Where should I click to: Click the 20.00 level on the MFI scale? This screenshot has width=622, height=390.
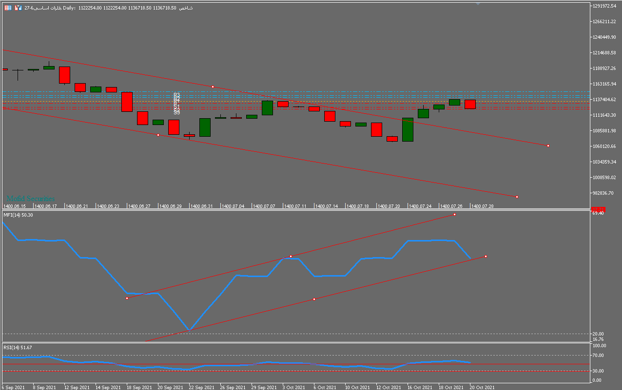tap(598, 334)
